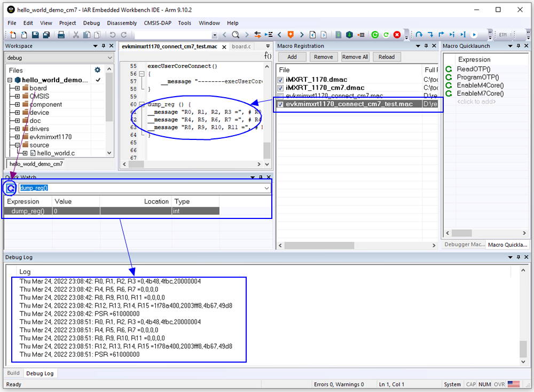The image size is (534, 392).
Task: Click the Print toolbar icon
Action: tap(61, 35)
